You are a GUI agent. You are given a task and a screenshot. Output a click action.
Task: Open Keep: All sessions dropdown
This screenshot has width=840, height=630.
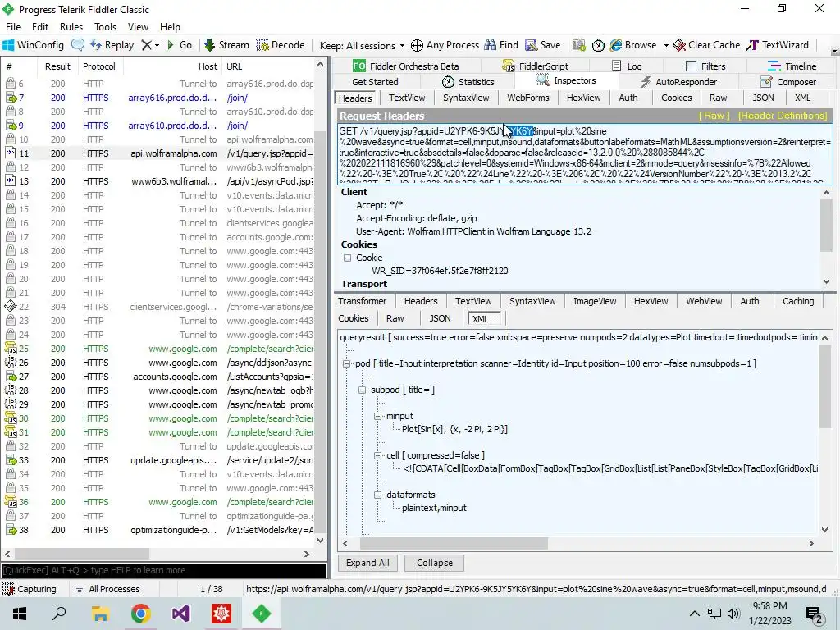(362, 46)
